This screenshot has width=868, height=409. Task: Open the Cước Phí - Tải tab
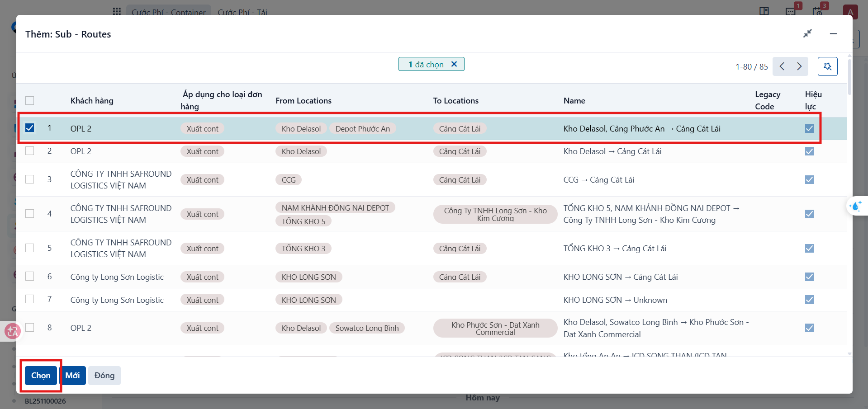coord(242,12)
